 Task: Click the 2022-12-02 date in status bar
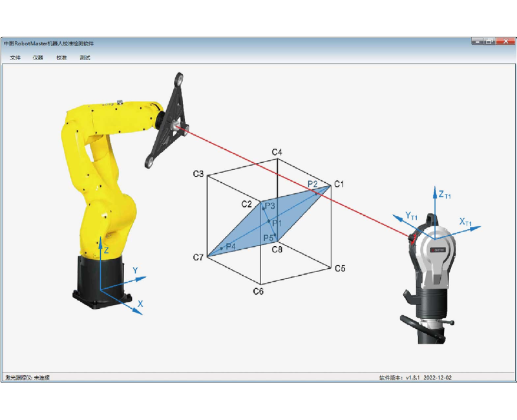[x=438, y=377]
